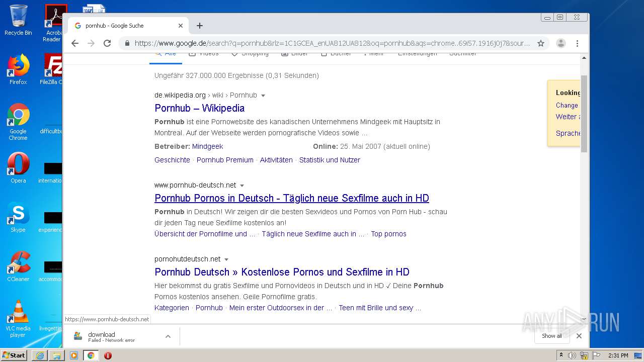The height and width of the screenshot is (362, 644).
Task: Open Chrome's three-dot menu
Action: 578,43
